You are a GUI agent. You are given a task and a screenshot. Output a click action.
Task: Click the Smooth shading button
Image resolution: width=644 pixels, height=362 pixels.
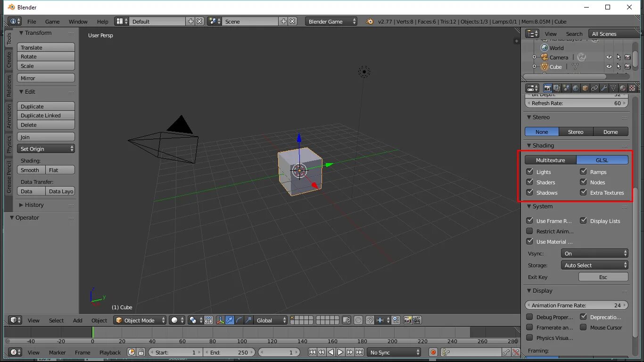tap(31, 170)
